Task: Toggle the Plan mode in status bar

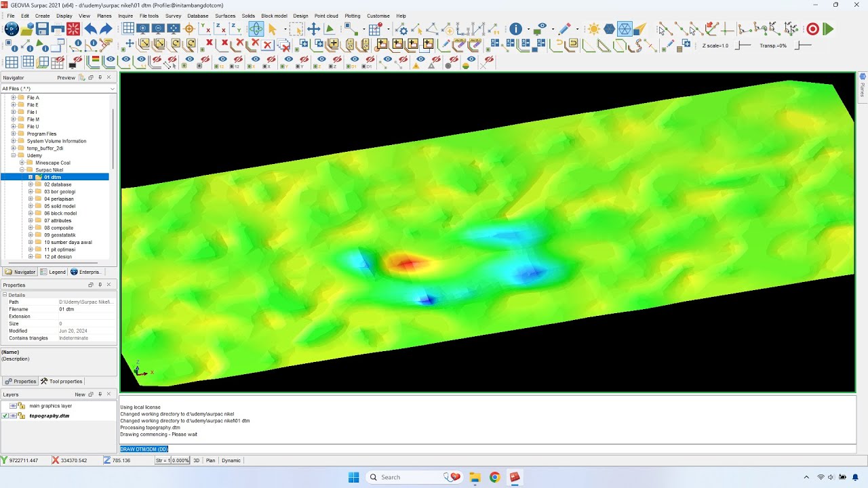Action: pos(211,460)
